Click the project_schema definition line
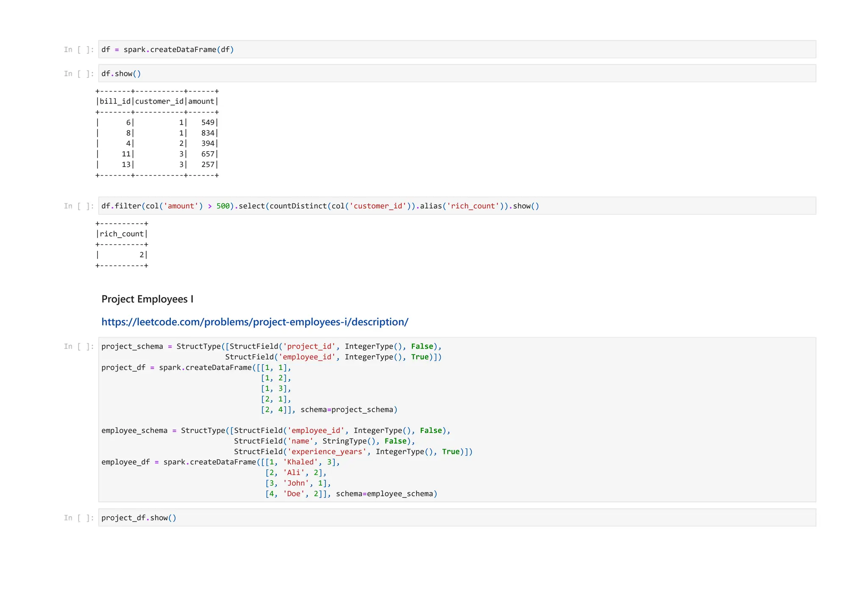Image resolution: width=868 pixels, height=613 pixels. click(x=271, y=347)
